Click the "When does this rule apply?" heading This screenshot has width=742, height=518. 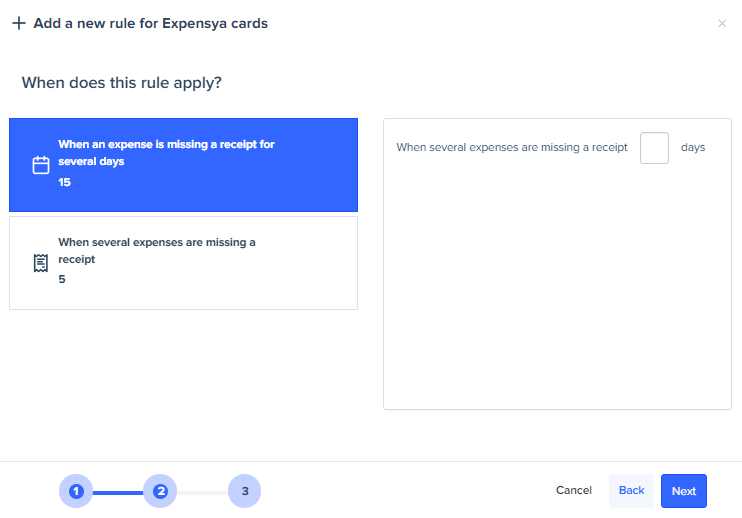point(121,82)
